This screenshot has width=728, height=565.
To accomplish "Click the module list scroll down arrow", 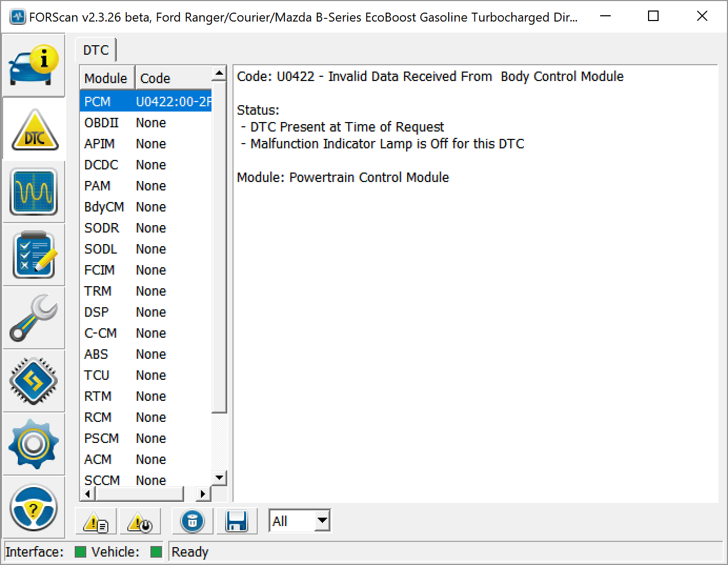I will (x=219, y=478).
